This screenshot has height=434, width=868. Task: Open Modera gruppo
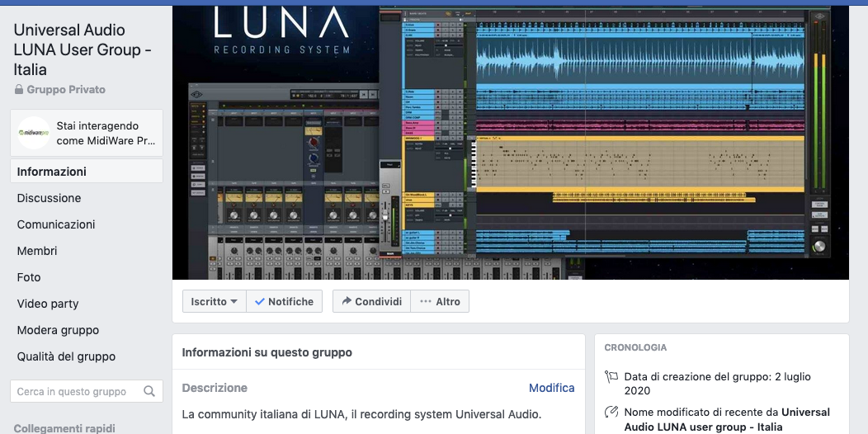(58, 331)
